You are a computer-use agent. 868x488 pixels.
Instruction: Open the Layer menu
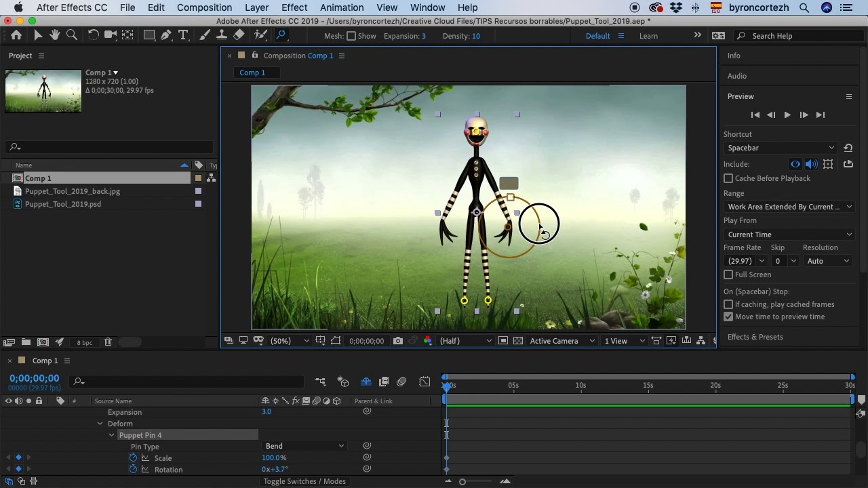point(256,7)
